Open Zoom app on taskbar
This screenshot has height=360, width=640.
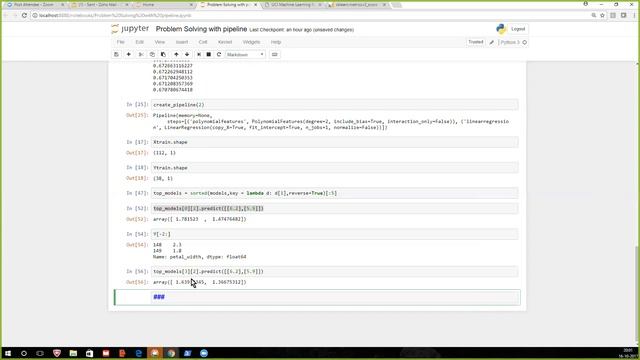pyautogui.click(x=204, y=353)
